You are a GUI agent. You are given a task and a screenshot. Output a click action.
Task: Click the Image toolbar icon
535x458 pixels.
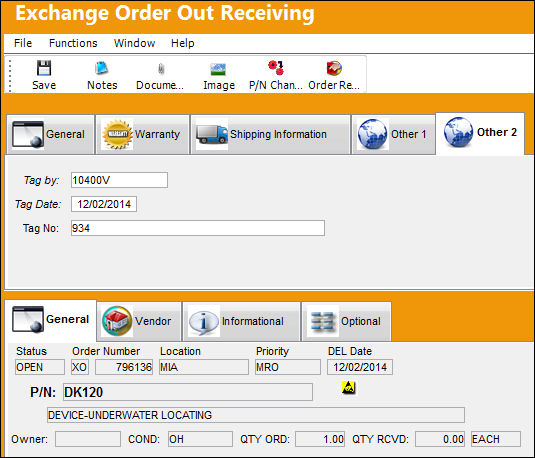point(218,69)
